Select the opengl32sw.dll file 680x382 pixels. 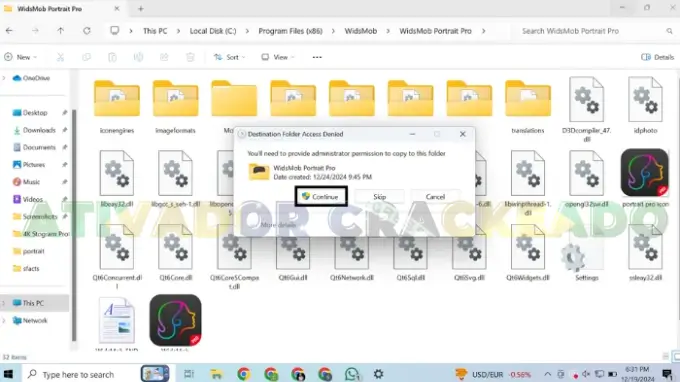click(586, 179)
